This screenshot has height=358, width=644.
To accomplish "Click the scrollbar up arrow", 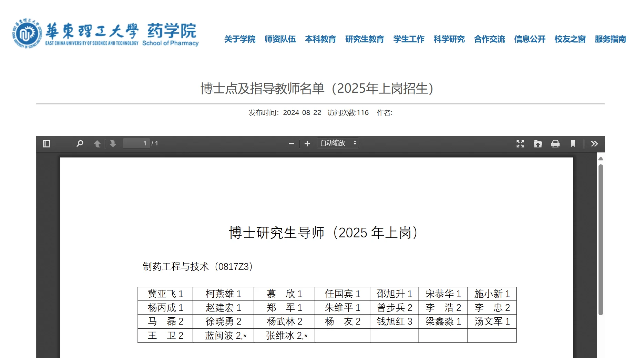I will pos(601,159).
